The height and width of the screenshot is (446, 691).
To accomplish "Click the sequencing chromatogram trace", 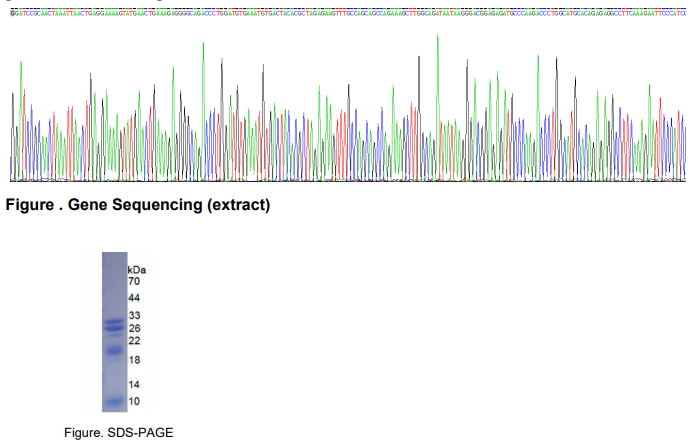I will 345,120.
